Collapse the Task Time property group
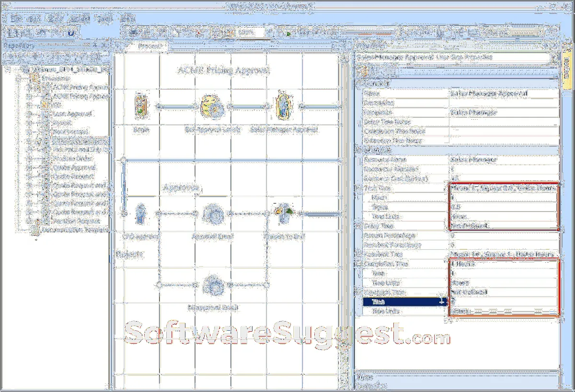Screen dimensions: 575x392 click(x=358, y=189)
